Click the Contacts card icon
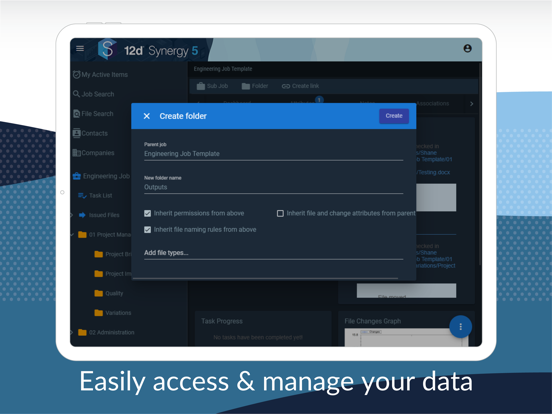 coord(76,133)
